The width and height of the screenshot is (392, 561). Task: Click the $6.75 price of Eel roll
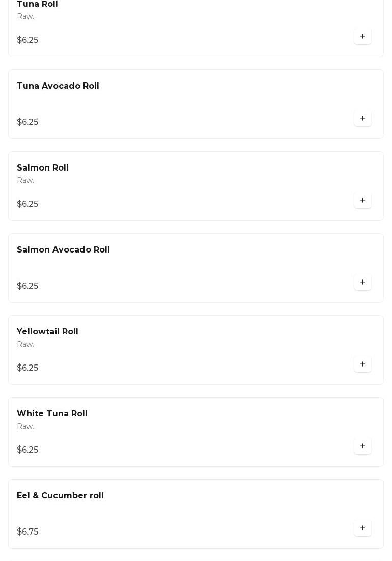click(x=27, y=532)
